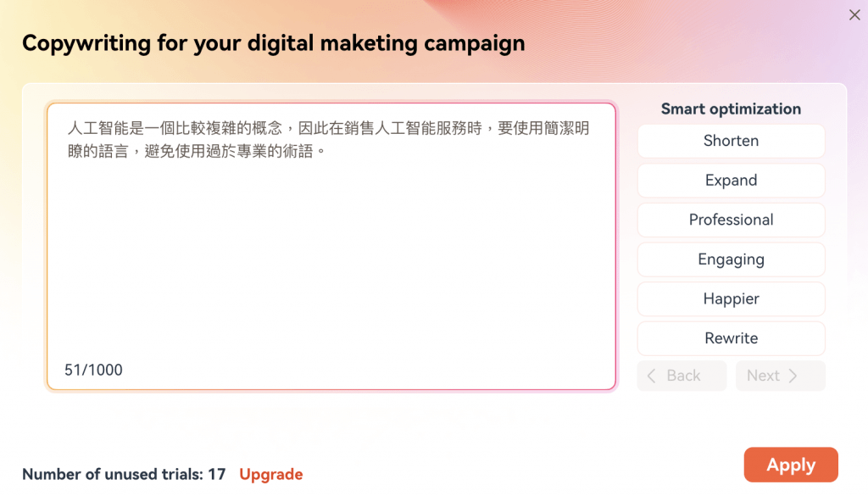Open the Upgrade link
The width and height of the screenshot is (868, 496).
click(x=270, y=475)
